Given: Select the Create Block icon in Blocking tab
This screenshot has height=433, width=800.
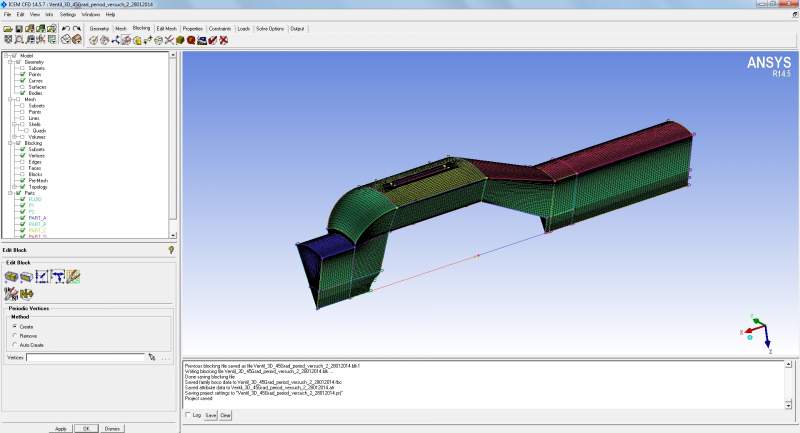Looking at the screenshot, I should pyautogui.click(x=93, y=40).
